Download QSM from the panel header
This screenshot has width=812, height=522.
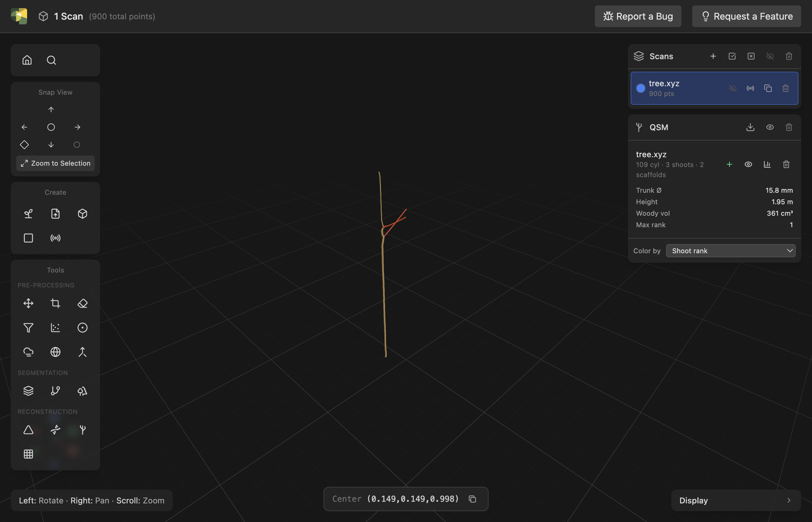tap(751, 127)
